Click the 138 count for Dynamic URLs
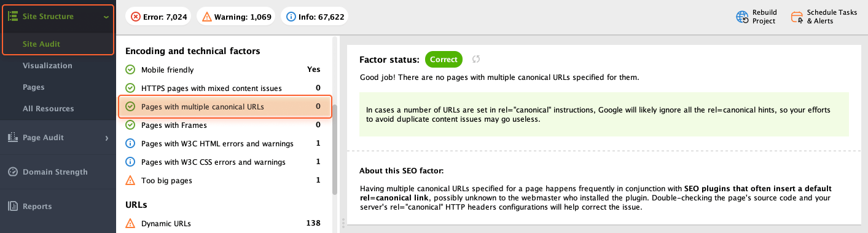Screen dimensions: 868x233 click(313, 223)
